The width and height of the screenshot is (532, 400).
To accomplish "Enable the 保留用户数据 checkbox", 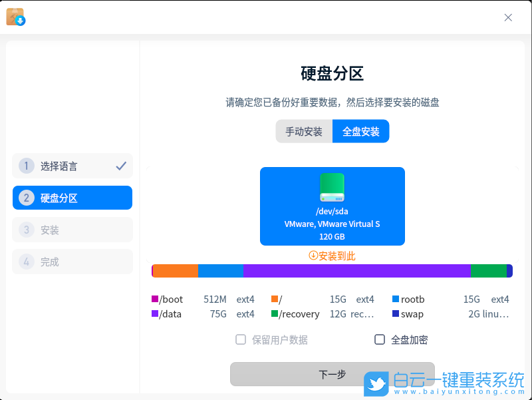I will coord(241,339).
